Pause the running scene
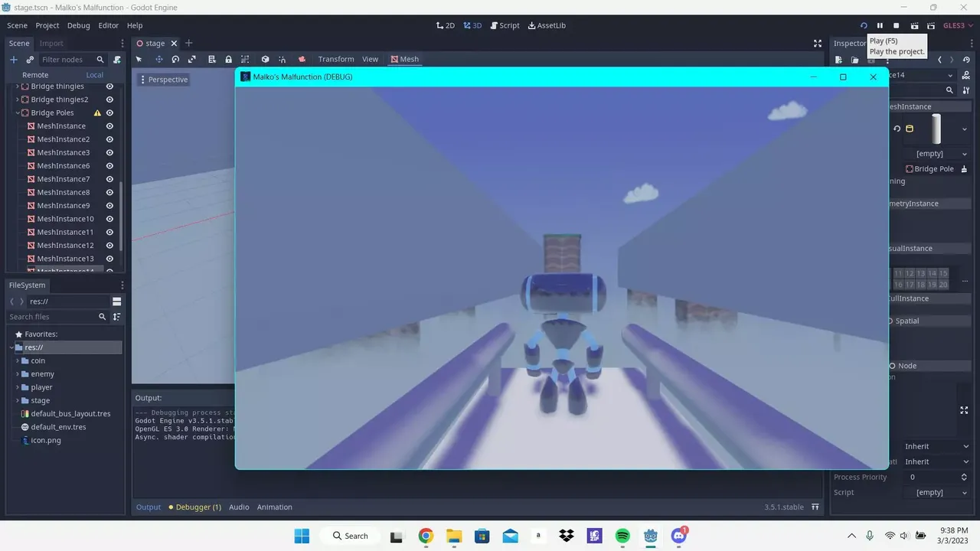This screenshot has width=980, height=551. point(880,25)
